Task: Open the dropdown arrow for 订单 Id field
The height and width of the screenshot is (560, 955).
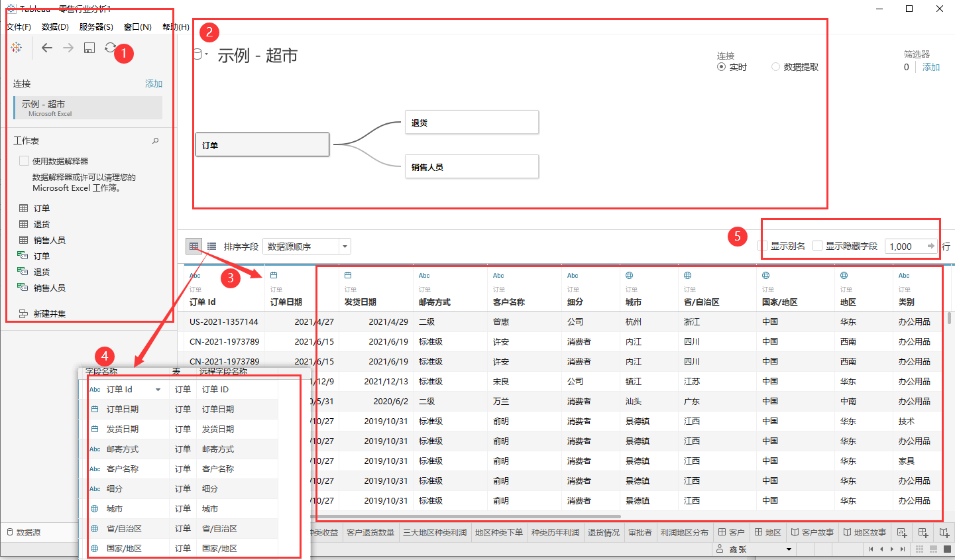Action: [x=158, y=390]
